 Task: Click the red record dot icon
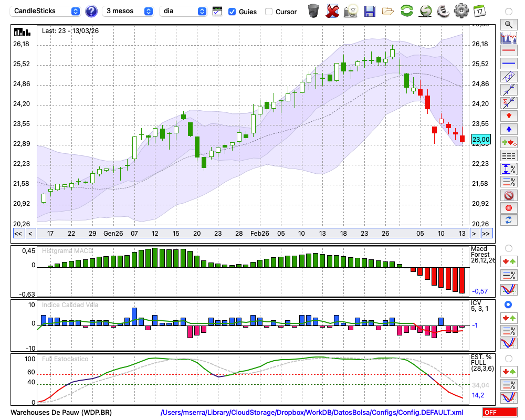pos(509,208)
